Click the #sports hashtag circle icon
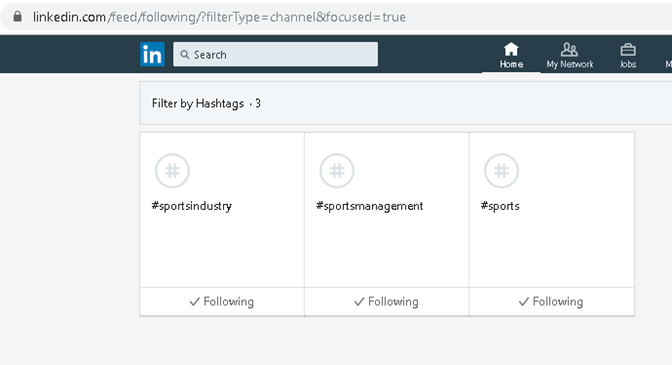Image resolution: width=672 pixels, height=365 pixels. tap(501, 171)
